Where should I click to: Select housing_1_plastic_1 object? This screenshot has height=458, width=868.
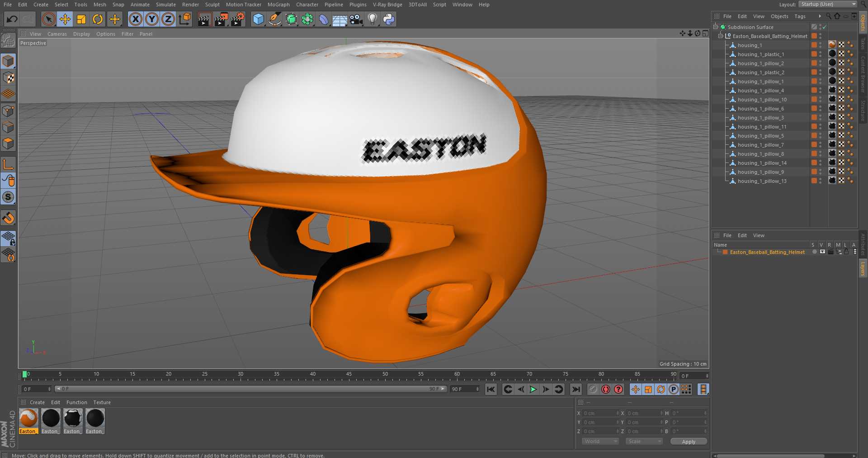coord(760,54)
